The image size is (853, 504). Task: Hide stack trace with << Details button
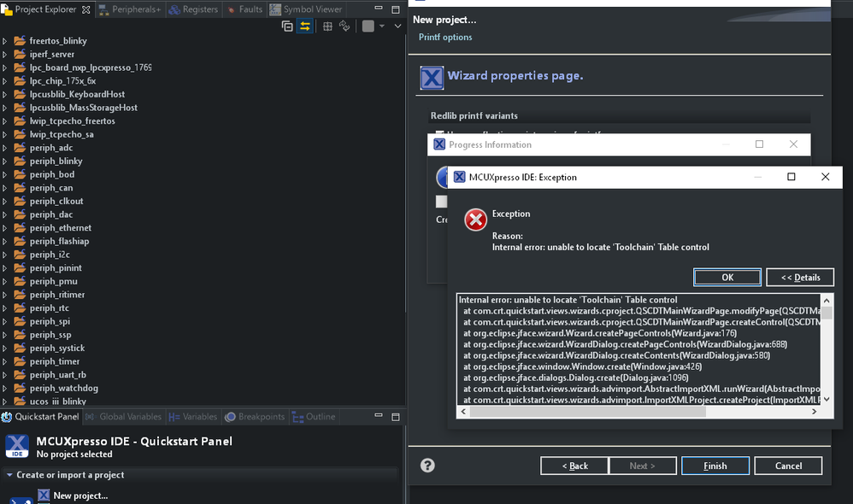tap(800, 278)
